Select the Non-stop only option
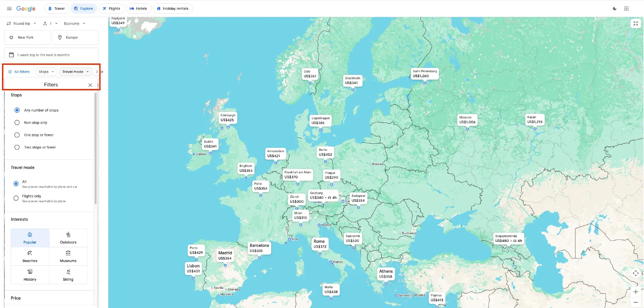Viewport: 644px width, 308px height. [17, 123]
